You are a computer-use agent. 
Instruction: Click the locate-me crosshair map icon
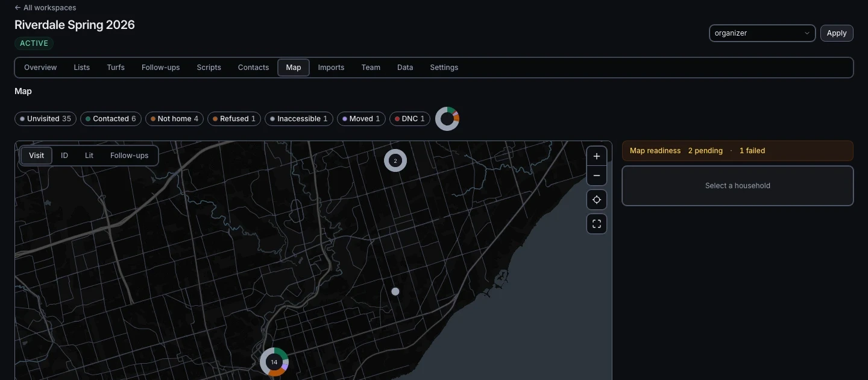[x=597, y=200]
